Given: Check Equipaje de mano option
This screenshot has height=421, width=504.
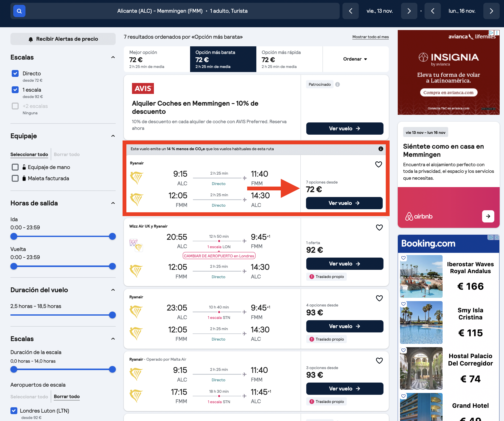Looking at the screenshot, I should click(15, 167).
